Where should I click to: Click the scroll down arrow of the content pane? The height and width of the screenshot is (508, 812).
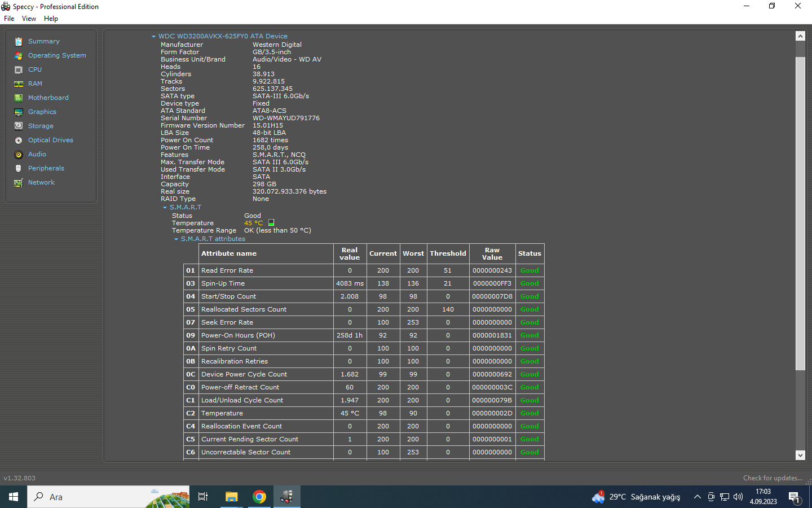pyautogui.click(x=800, y=455)
